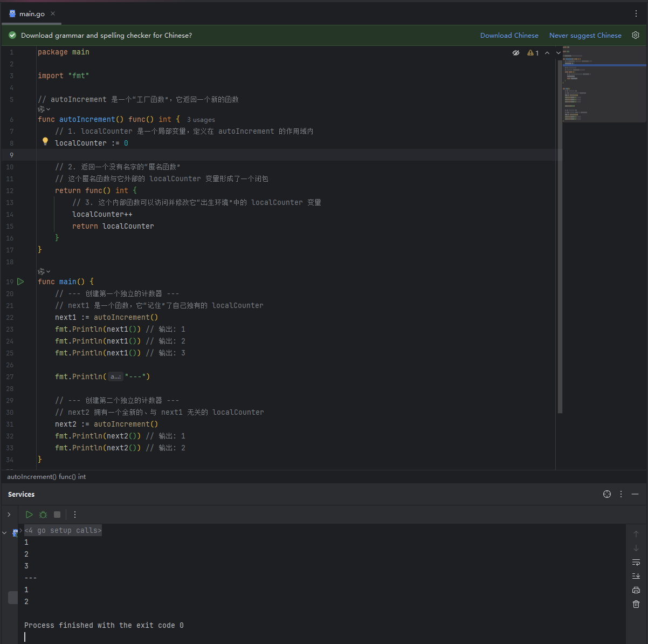Open the editor tab bar kebab menu
Viewport: 648px width, 644px height.
point(636,14)
